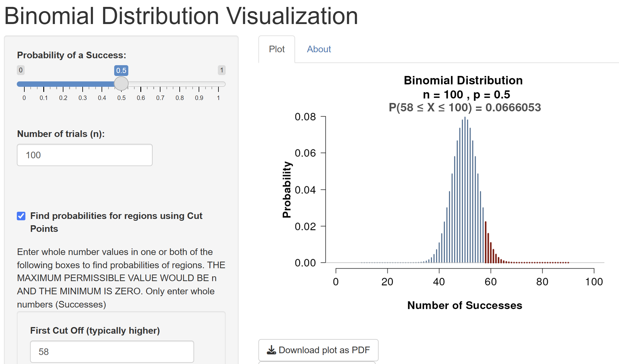Switch to the About tab

pyautogui.click(x=319, y=49)
